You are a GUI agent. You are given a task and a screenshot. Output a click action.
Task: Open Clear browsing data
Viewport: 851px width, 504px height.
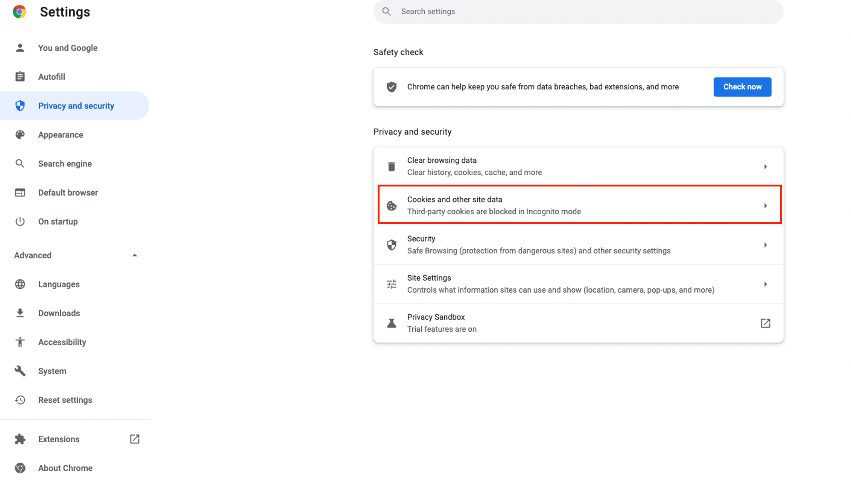(x=578, y=166)
